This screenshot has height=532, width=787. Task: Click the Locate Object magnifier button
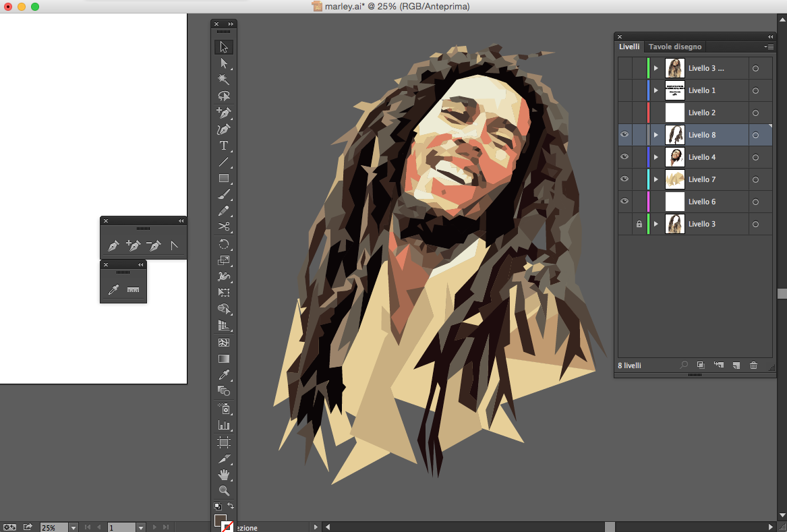point(684,365)
